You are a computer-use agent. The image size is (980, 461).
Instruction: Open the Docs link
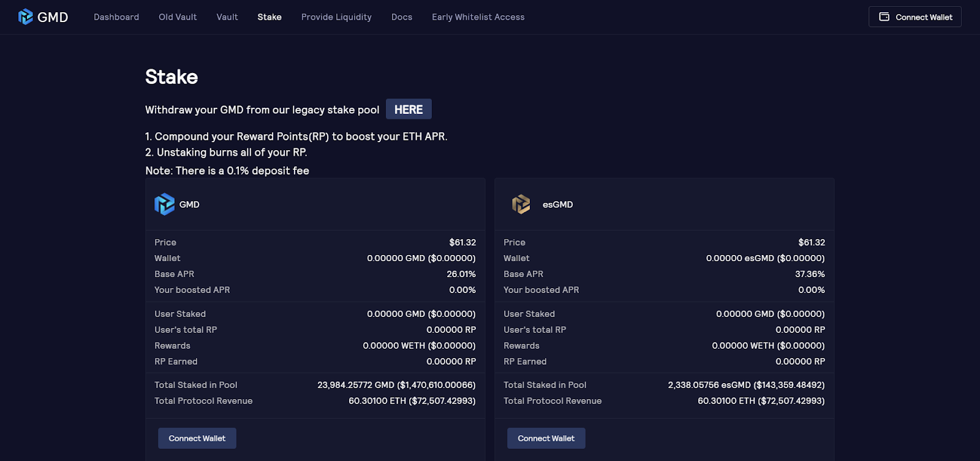coord(402,17)
